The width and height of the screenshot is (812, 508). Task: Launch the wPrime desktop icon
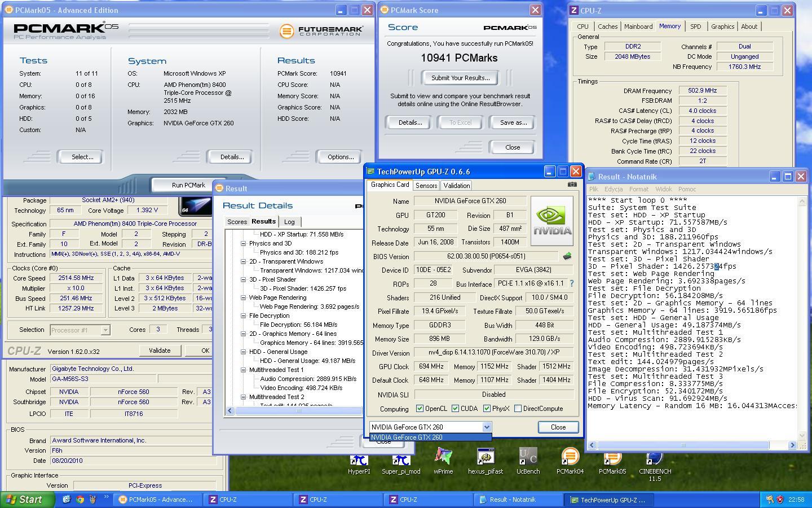(443, 461)
